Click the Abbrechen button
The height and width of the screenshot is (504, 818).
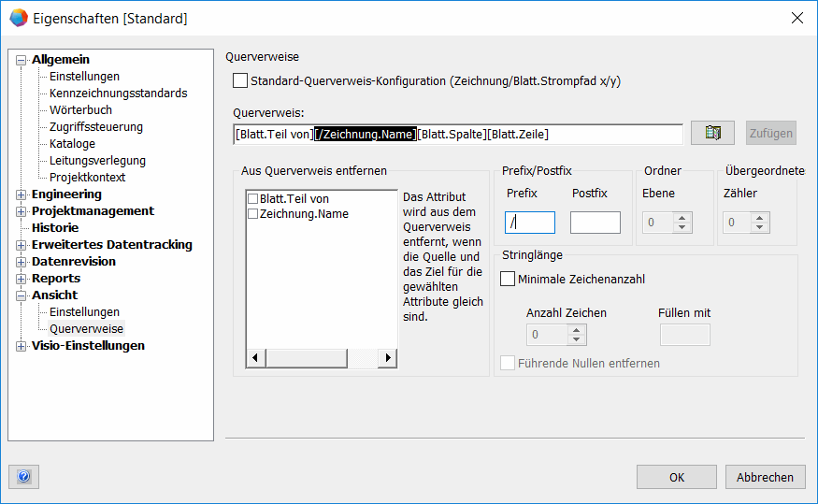click(764, 477)
